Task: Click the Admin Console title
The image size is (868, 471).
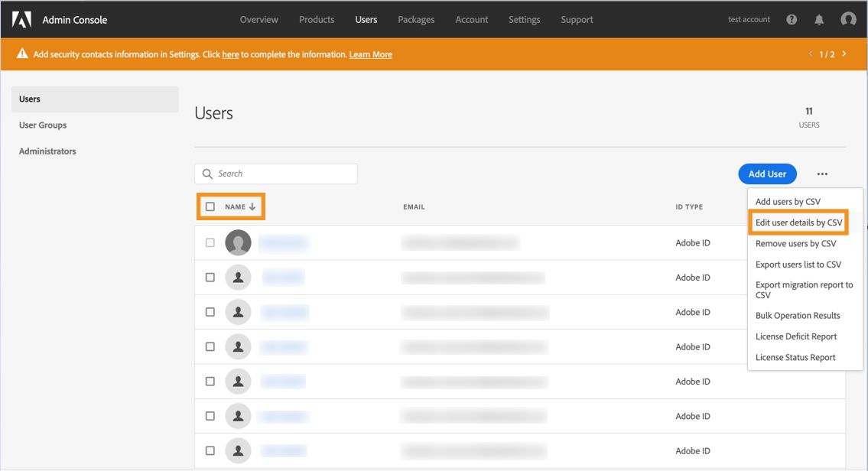Action: (75, 20)
